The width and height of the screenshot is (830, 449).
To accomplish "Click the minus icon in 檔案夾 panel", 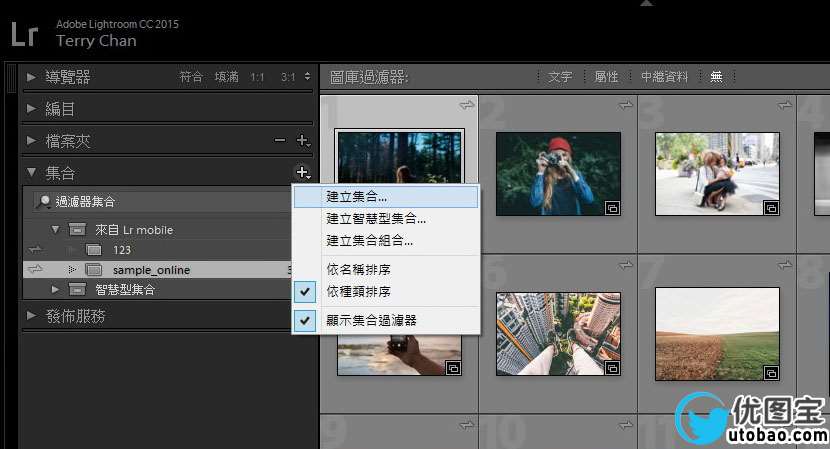I will [x=280, y=140].
